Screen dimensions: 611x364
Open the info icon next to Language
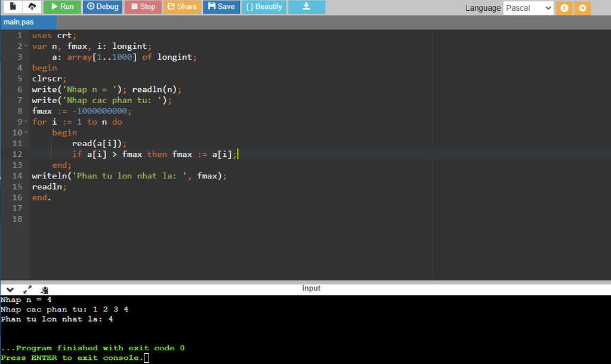click(564, 8)
